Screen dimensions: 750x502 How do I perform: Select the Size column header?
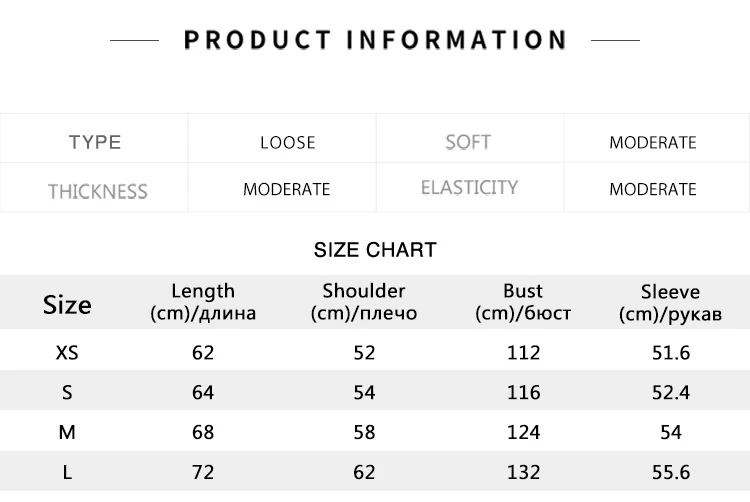[67, 305]
